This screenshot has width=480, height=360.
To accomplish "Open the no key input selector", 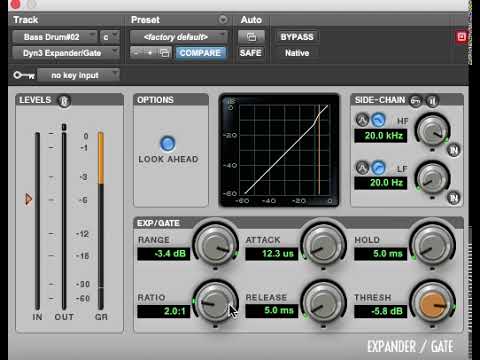I will click(78, 75).
